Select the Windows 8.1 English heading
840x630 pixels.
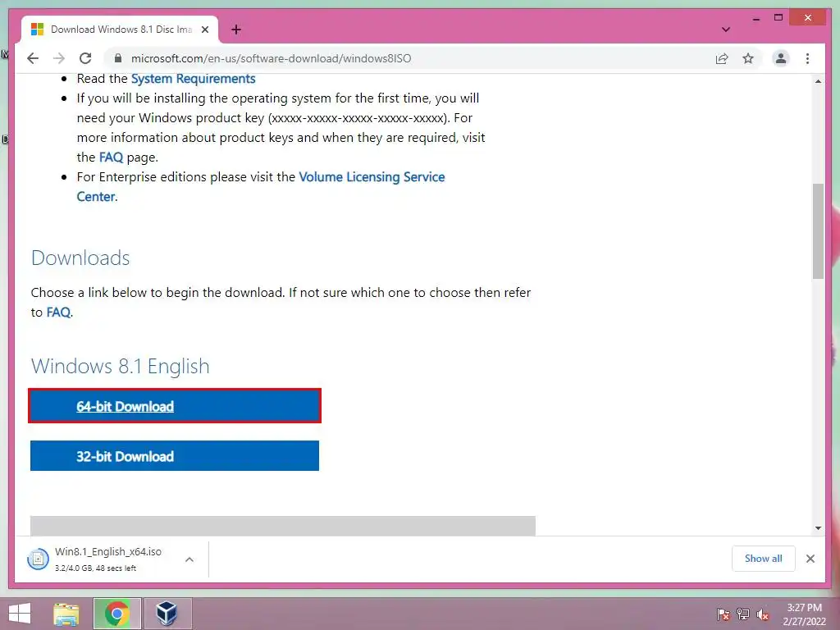tap(121, 367)
